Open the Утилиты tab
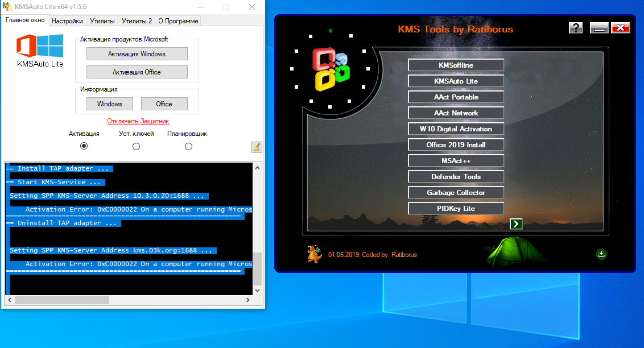The width and height of the screenshot is (644, 348). (x=102, y=21)
